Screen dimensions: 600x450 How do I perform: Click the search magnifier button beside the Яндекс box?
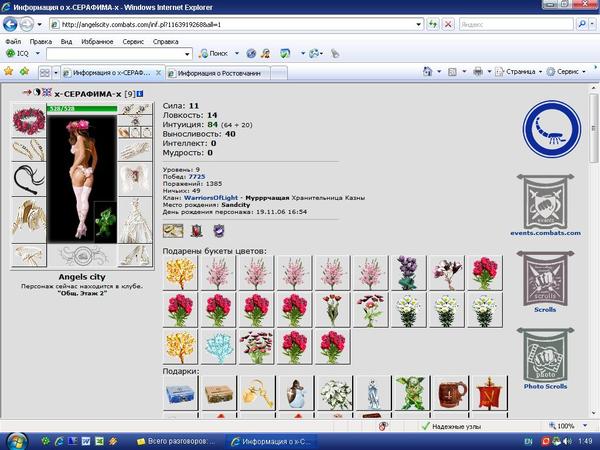(x=581, y=24)
